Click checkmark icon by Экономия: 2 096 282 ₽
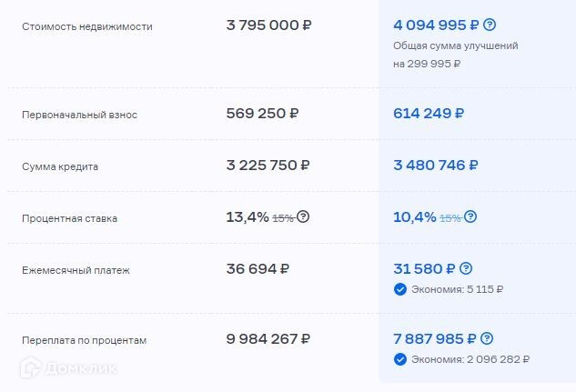 coord(399,359)
